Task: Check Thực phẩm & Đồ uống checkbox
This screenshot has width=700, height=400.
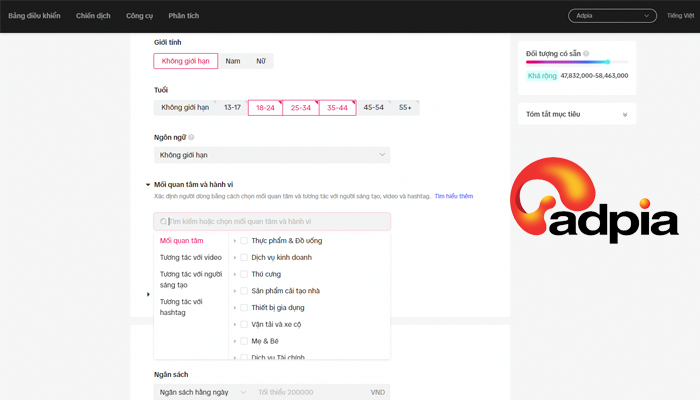Action: [x=244, y=241]
